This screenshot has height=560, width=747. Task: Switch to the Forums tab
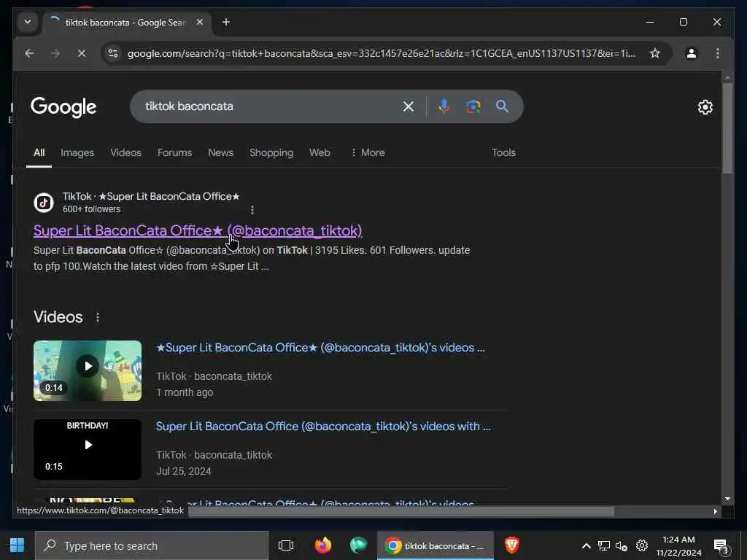click(174, 152)
